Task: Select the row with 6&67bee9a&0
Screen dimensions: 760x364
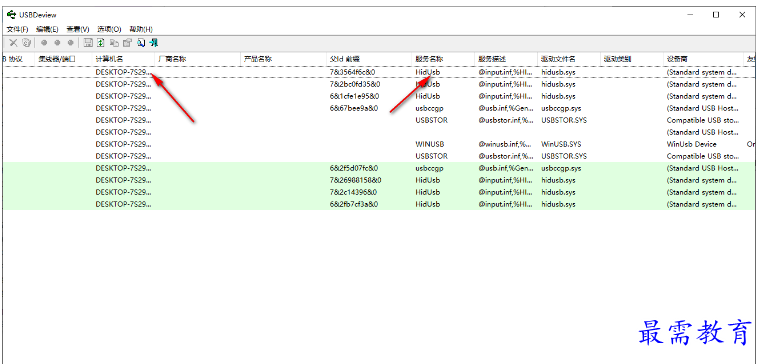Action: (379, 108)
